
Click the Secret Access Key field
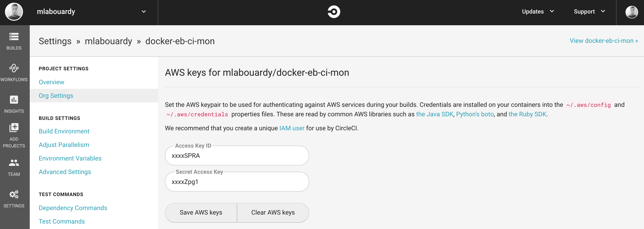pos(237,182)
